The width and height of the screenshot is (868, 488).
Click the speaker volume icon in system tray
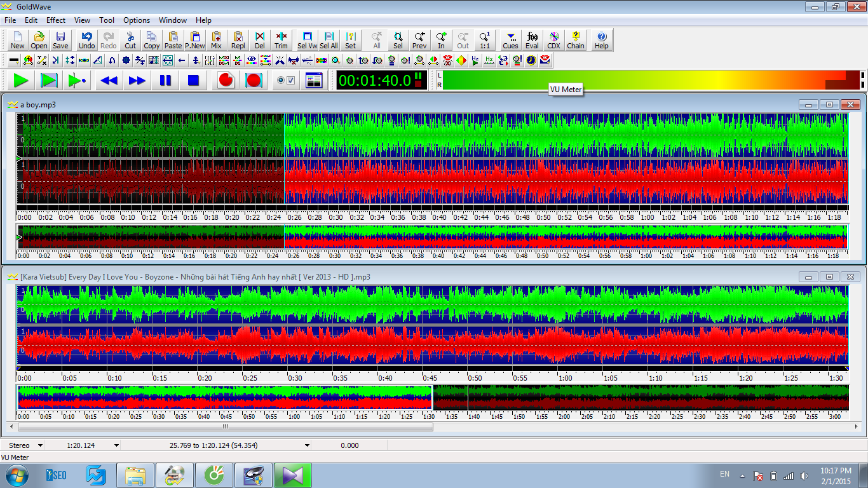point(804,476)
